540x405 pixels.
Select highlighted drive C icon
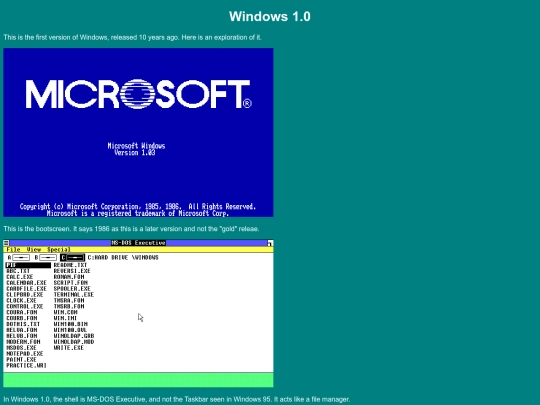coord(72,258)
